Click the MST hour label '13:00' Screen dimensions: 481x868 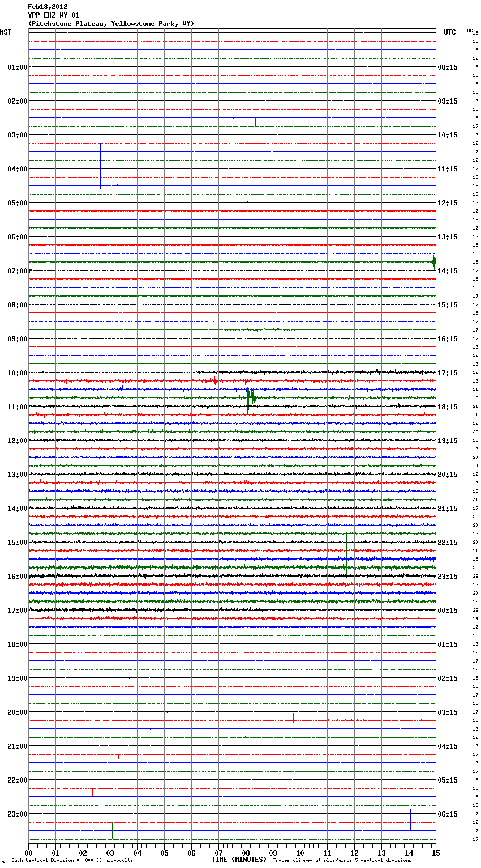(x=18, y=475)
